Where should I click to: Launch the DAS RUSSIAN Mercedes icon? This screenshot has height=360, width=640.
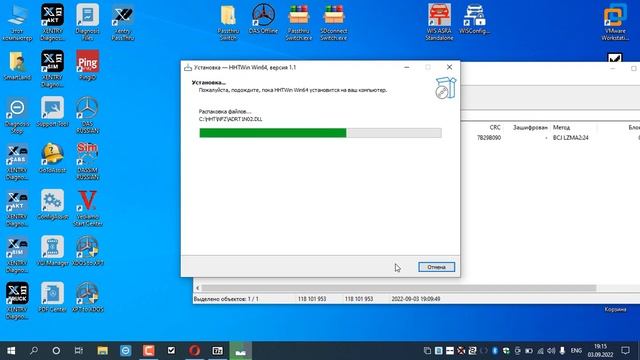[x=87, y=116]
